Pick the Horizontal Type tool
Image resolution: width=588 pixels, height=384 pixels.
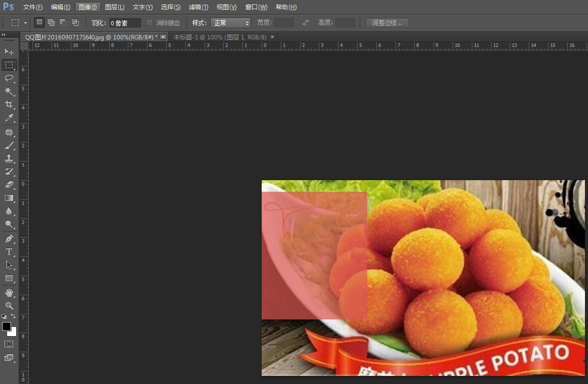9,252
